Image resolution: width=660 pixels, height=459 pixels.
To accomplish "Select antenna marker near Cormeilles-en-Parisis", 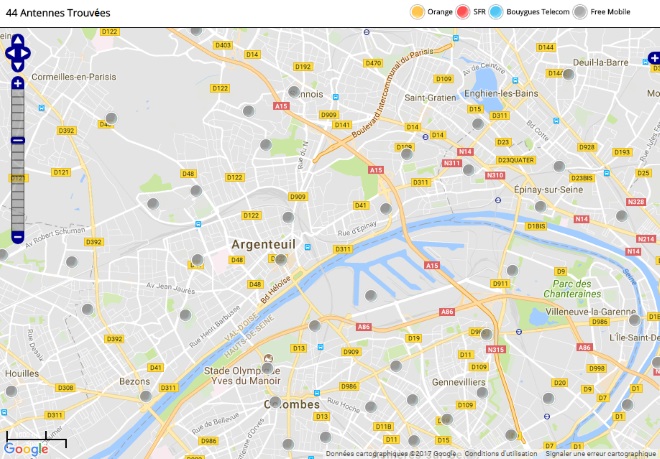I will (111, 118).
